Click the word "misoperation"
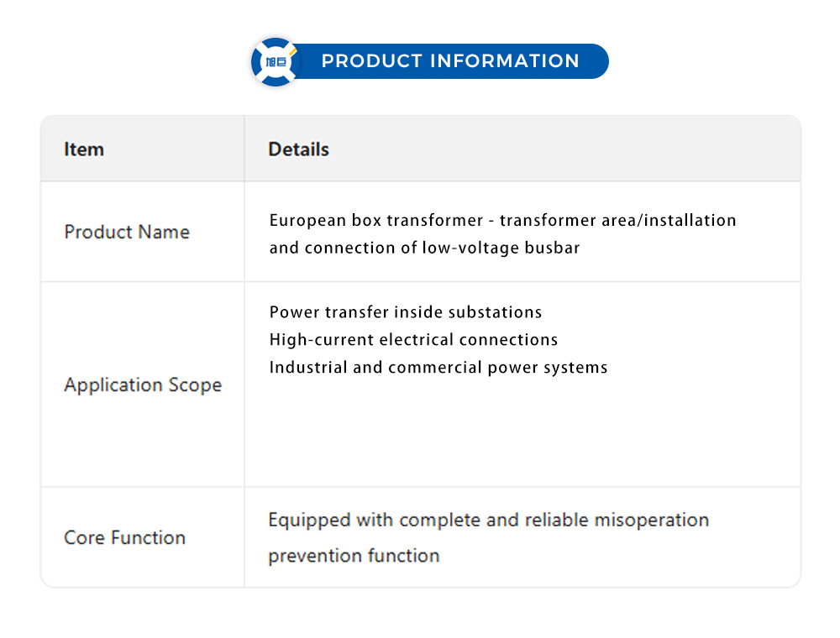This screenshot has width=840, height=638. [x=651, y=520]
